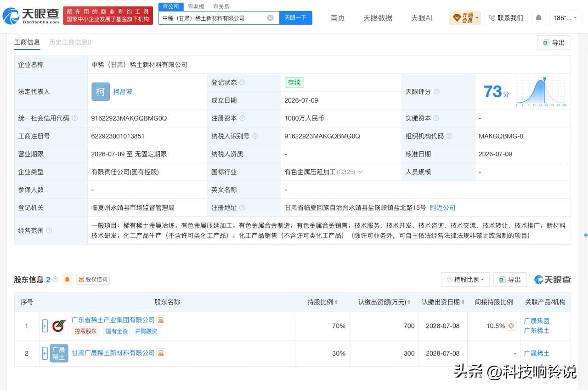588x390 pixels.
Task: Click credit code 91622923MAKGQBMG0Q under 统一社会信用代码
Action: pos(129,118)
